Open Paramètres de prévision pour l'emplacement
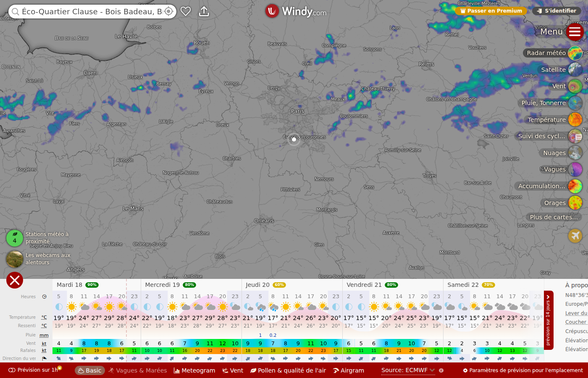The image size is (588, 378). point(523,370)
